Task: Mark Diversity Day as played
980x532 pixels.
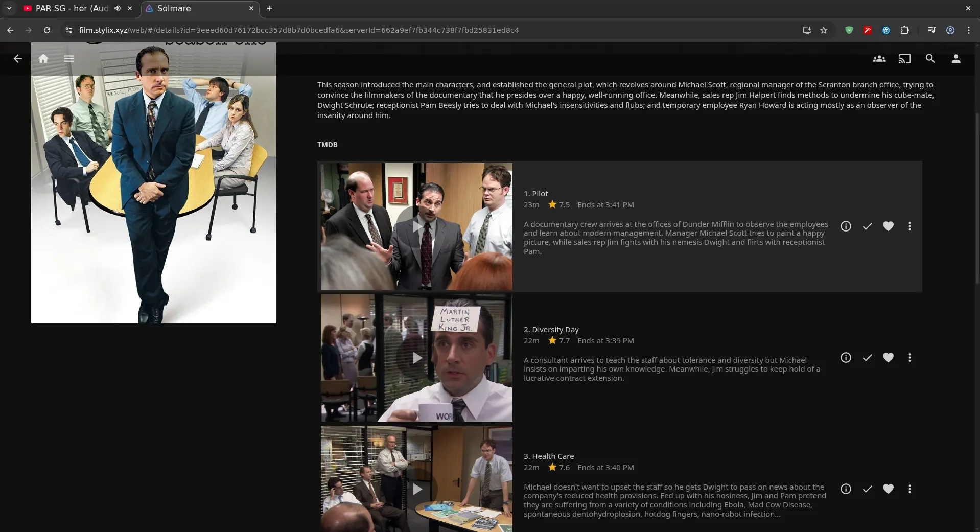Action: (x=867, y=358)
